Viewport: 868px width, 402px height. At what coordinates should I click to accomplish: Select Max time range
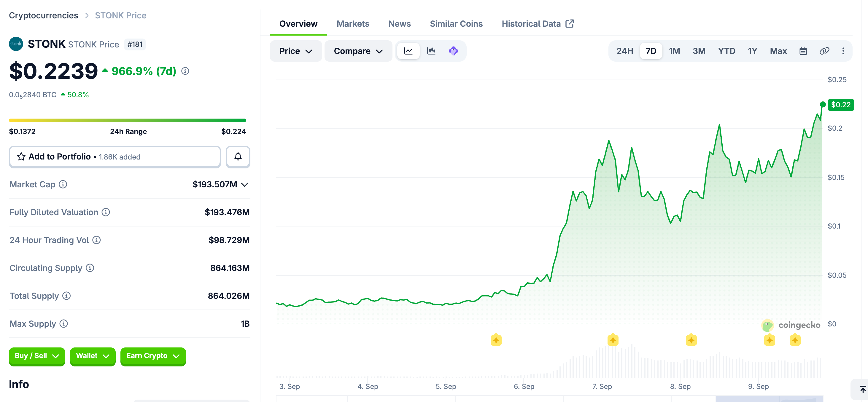coord(778,51)
